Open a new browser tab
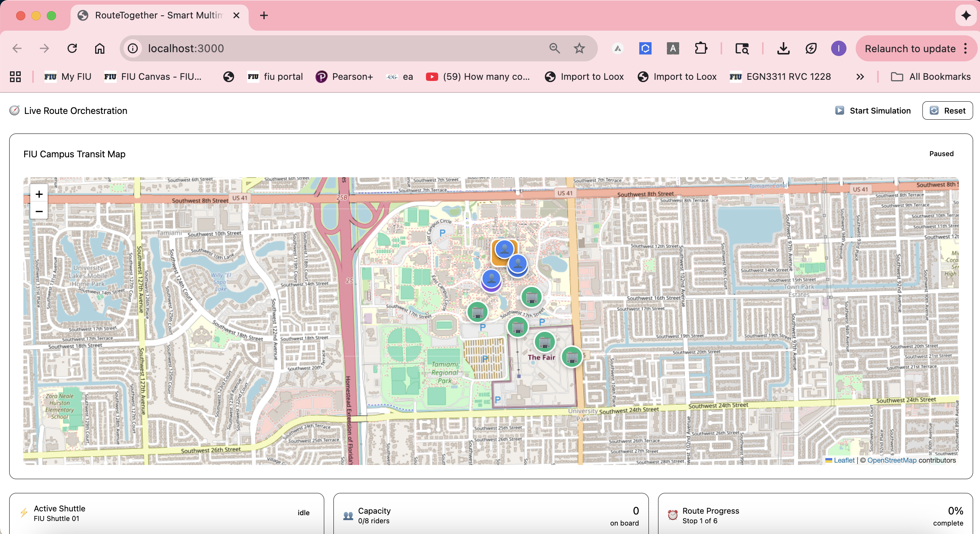Image resolution: width=980 pixels, height=534 pixels. point(264,15)
